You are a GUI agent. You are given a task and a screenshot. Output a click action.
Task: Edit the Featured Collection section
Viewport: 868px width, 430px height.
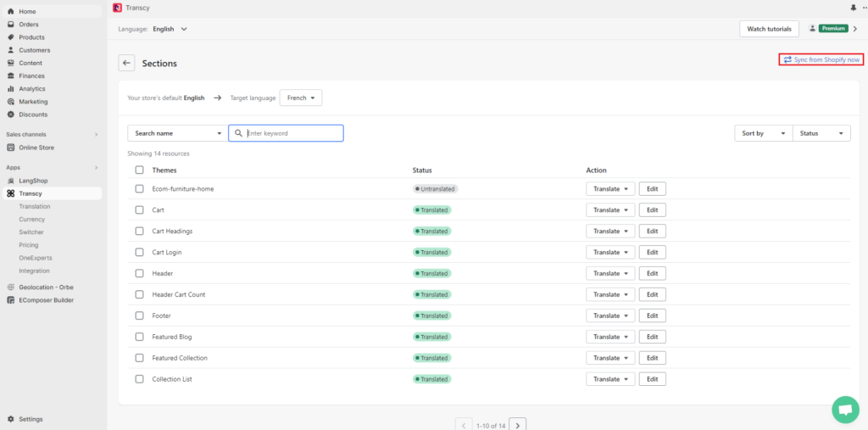tap(652, 358)
